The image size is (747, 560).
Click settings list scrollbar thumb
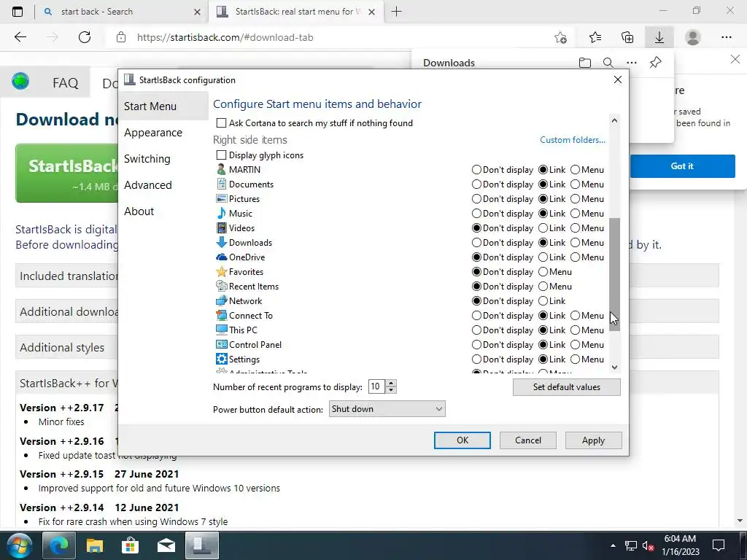click(x=614, y=274)
